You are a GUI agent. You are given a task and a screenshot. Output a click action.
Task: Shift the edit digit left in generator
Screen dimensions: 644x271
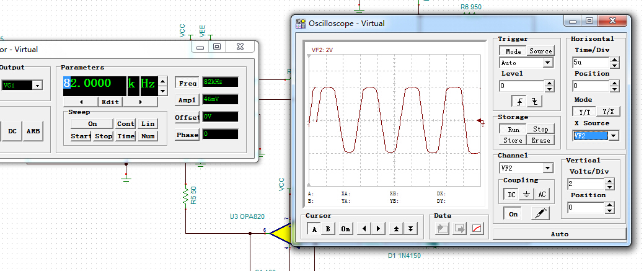pos(81,102)
